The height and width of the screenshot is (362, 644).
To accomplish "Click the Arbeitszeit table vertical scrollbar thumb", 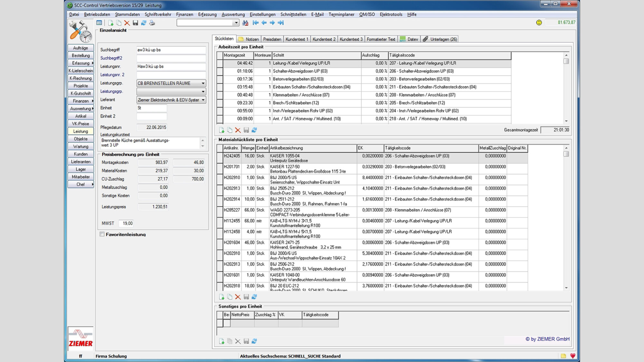I will coord(566,61).
